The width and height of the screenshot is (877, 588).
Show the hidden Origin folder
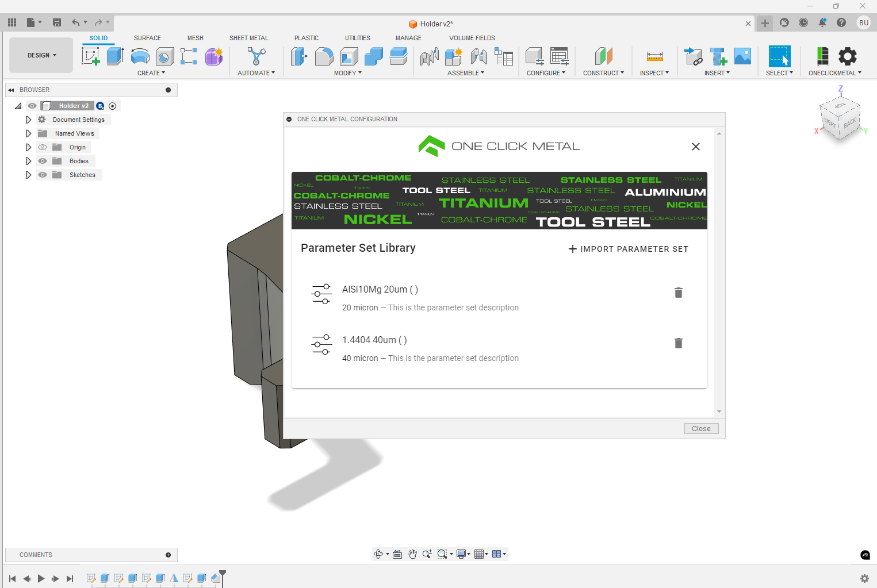[x=43, y=147]
